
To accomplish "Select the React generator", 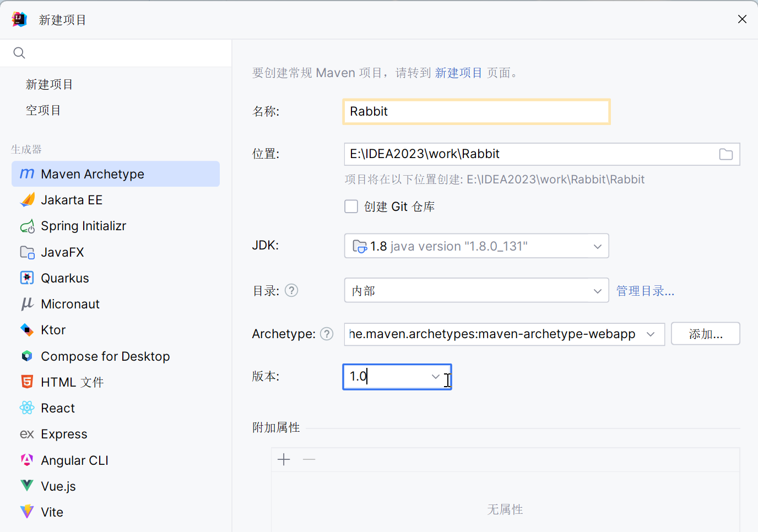I will click(116, 408).
